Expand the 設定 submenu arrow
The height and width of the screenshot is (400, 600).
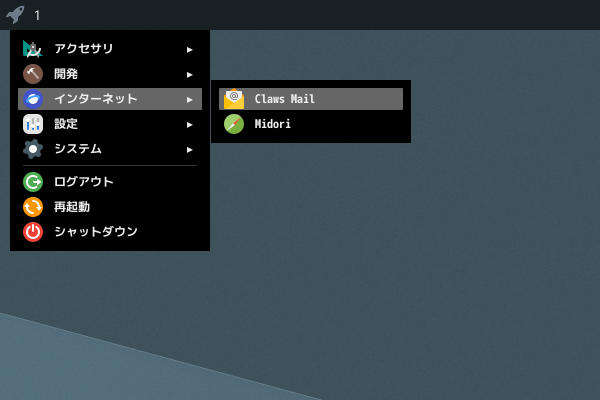coord(189,125)
